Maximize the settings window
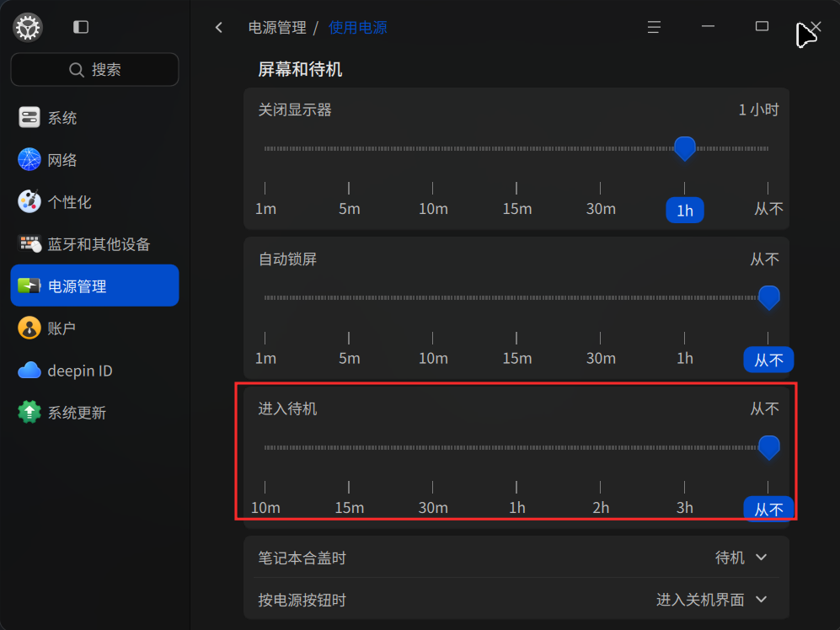The image size is (840, 630). click(762, 26)
